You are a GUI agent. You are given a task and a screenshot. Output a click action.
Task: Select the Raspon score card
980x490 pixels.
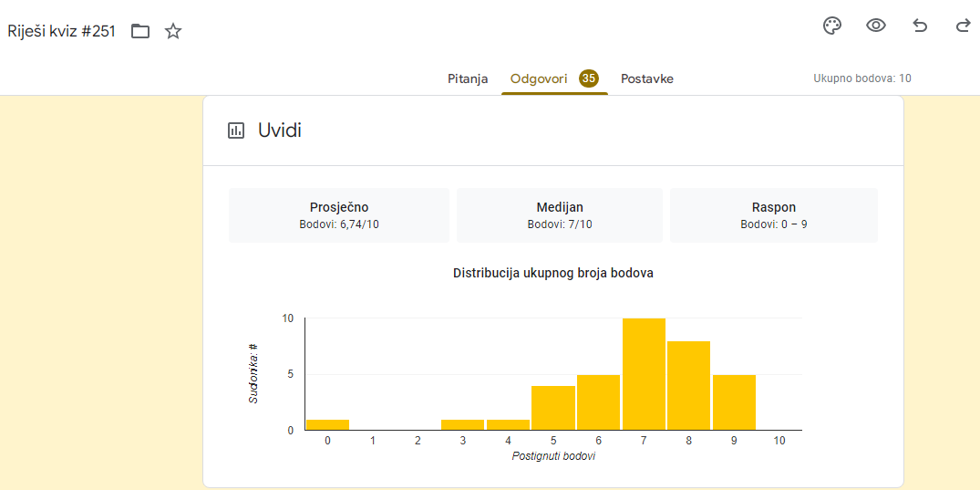pyautogui.click(x=774, y=215)
